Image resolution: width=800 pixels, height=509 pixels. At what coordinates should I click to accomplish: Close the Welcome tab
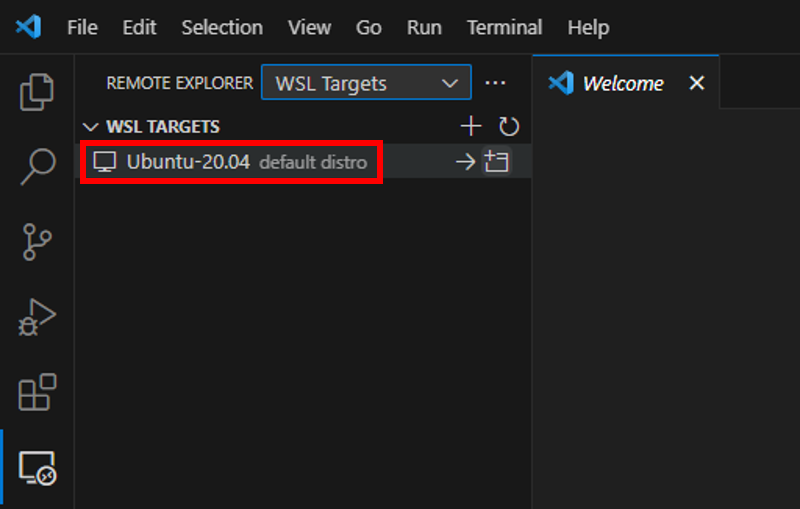[x=696, y=83]
